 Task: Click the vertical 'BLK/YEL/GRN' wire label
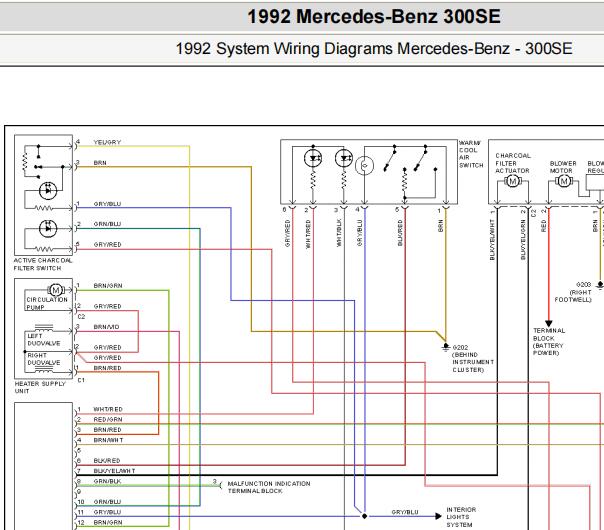523,240
